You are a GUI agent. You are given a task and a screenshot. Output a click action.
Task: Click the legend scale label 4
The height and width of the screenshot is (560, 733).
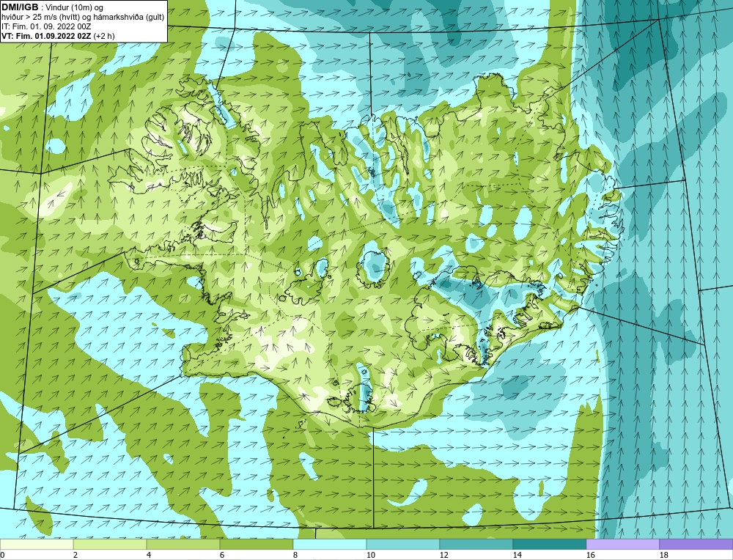click(x=148, y=555)
